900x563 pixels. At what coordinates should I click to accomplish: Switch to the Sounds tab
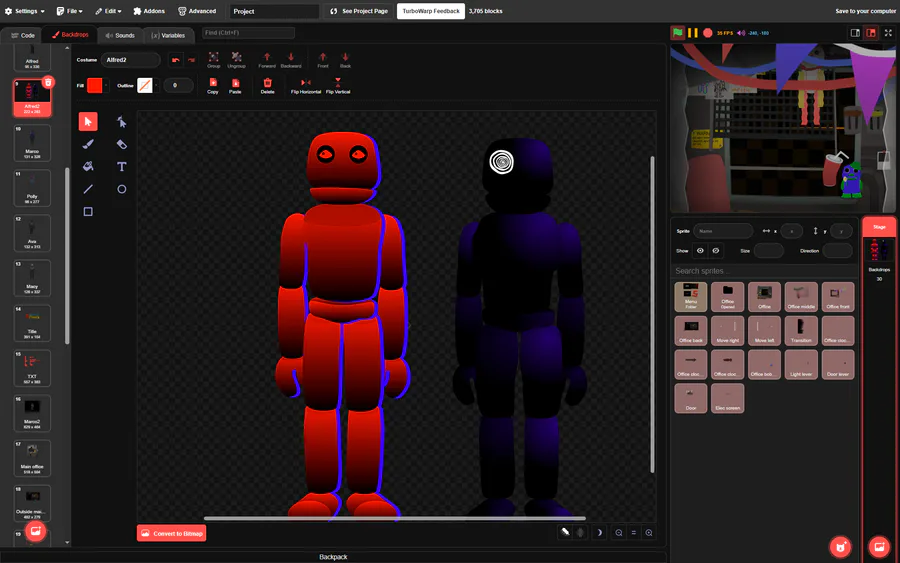point(120,35)
